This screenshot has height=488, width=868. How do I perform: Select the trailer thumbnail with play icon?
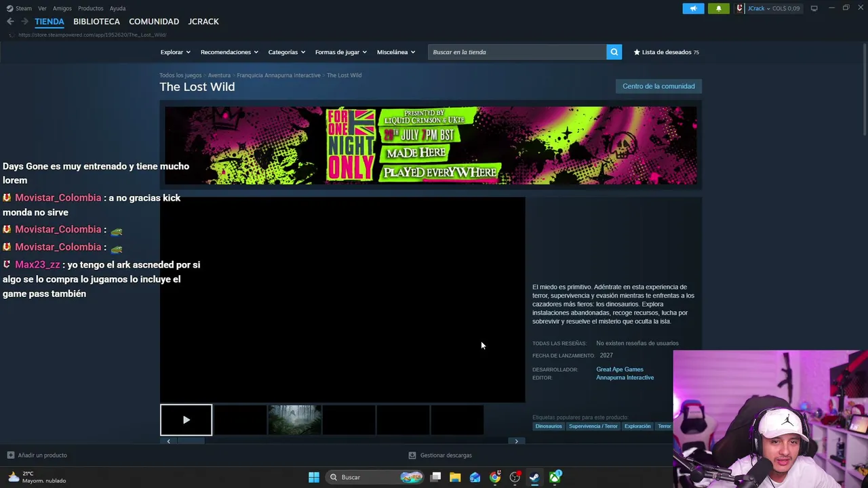coord(186,420)
